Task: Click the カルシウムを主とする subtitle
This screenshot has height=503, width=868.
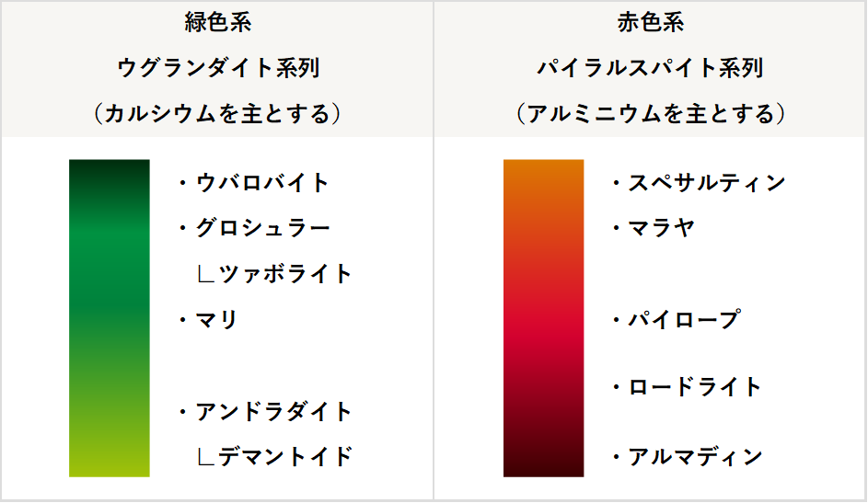Action: pyautogui.click(x=217, y=114)
